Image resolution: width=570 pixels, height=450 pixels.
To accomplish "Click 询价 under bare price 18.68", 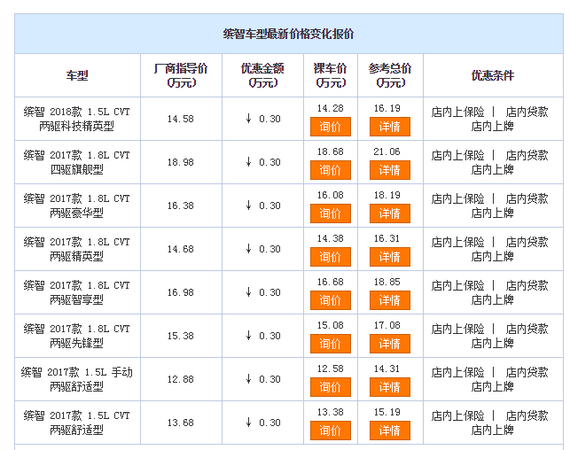I will coord(330,170).
